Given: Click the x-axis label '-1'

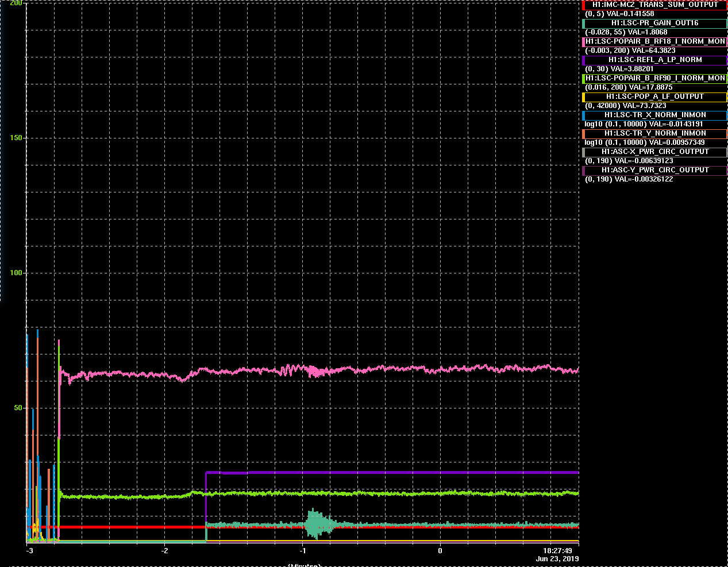Looking at the screenshot, I should (x=303, y=550).
